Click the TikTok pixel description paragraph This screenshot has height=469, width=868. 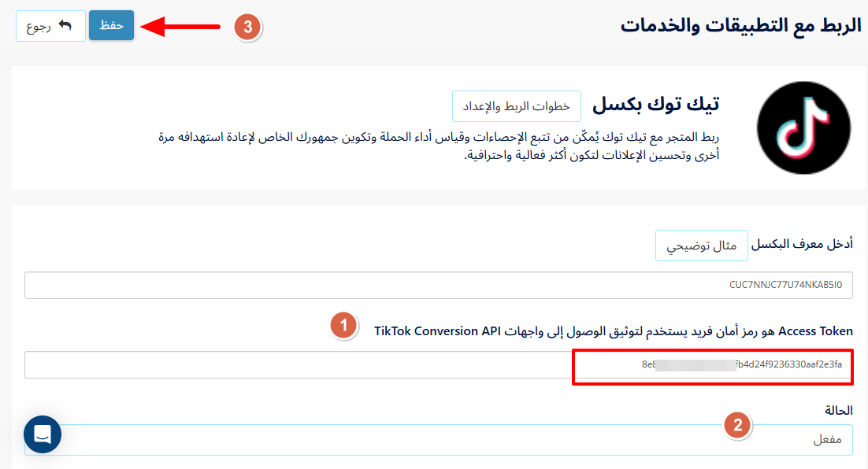(x=439, y=146)
